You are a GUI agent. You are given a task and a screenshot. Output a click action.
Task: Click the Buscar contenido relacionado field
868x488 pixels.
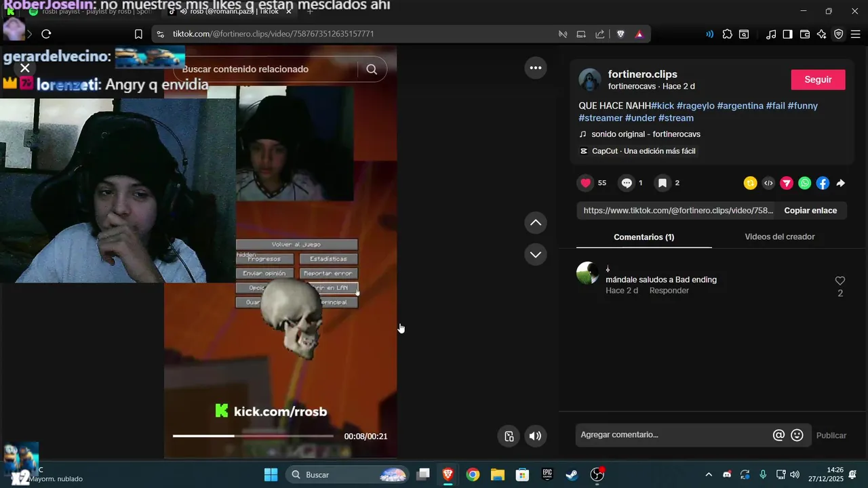[264, 69]
